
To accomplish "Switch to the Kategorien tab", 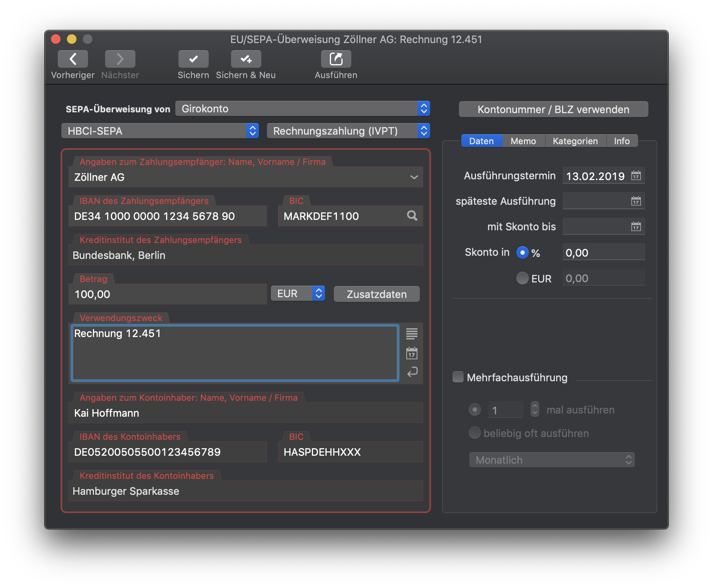I will 575,141.
